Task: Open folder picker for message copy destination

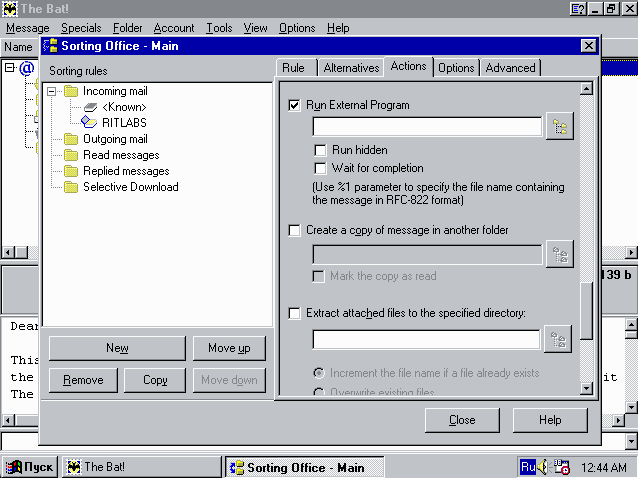Action: (559, 254)
